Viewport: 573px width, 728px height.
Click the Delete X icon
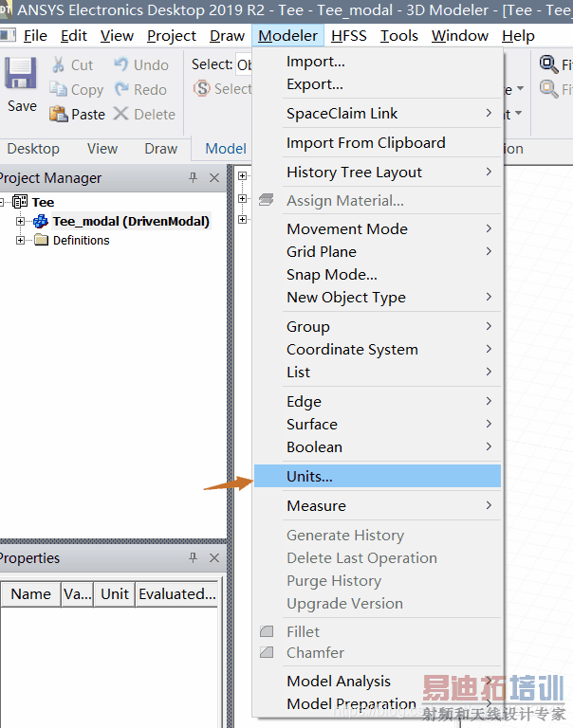(120, 114)
